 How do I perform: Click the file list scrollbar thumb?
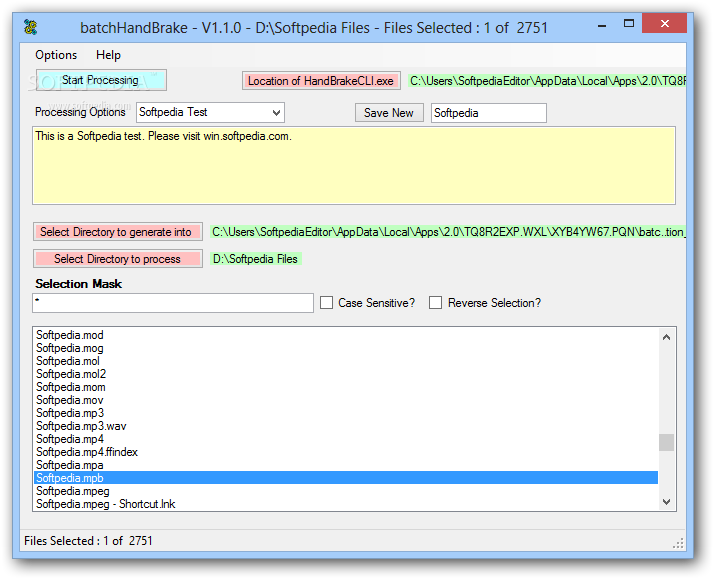[667, 442]
